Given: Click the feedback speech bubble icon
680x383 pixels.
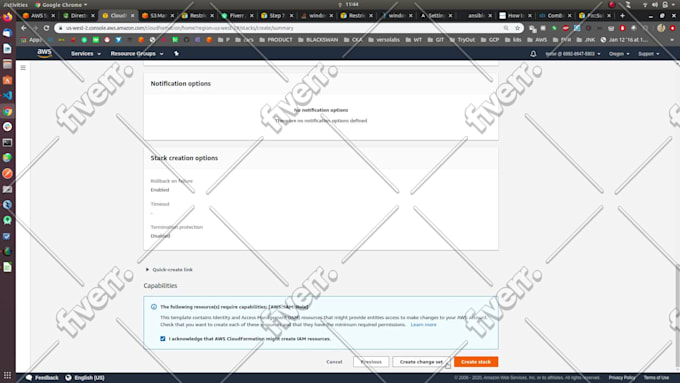Looking at the screenshot, I should (x=29, y=377).
